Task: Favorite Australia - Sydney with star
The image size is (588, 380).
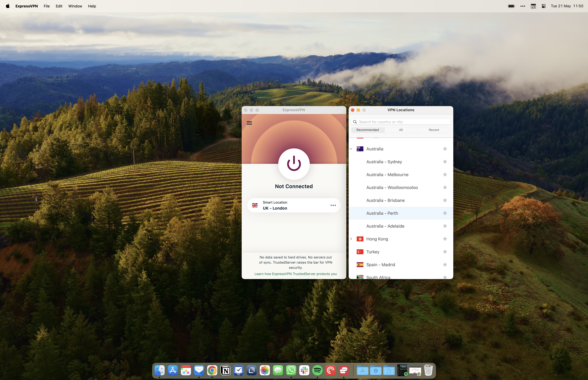Action: pyautogui.click(x=445, y=162)
